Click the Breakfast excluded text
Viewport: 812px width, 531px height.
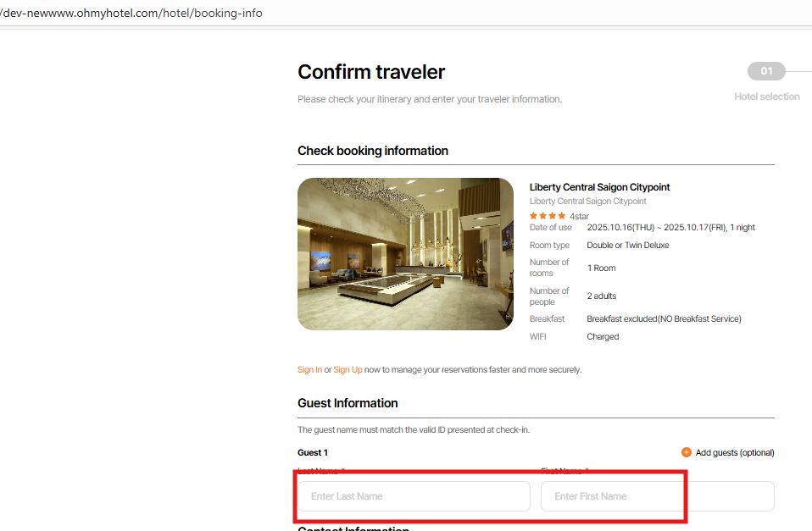coord(664,318)
